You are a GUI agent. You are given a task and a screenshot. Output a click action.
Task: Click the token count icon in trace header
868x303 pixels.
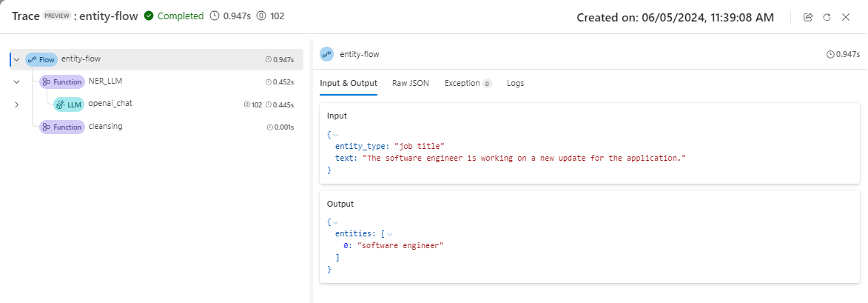(x=260, y=16)
